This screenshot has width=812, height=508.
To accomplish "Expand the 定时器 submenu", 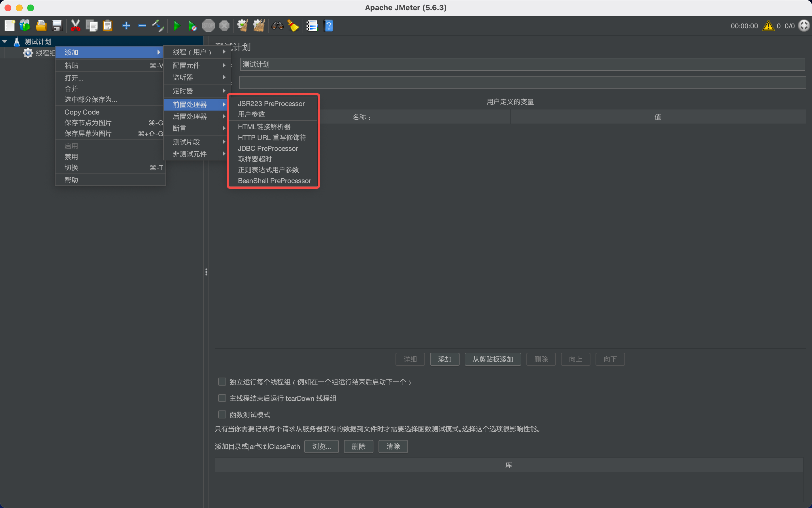I will 197,91.
